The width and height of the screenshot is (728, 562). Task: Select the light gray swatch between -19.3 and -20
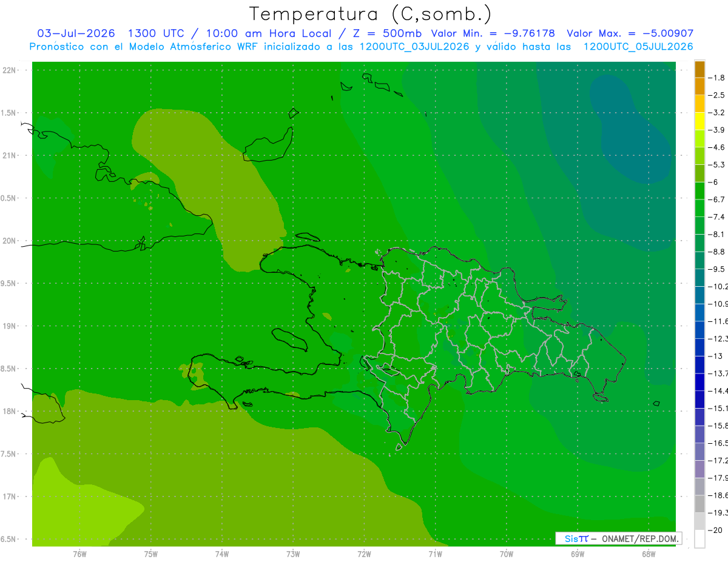pos(699,521)
